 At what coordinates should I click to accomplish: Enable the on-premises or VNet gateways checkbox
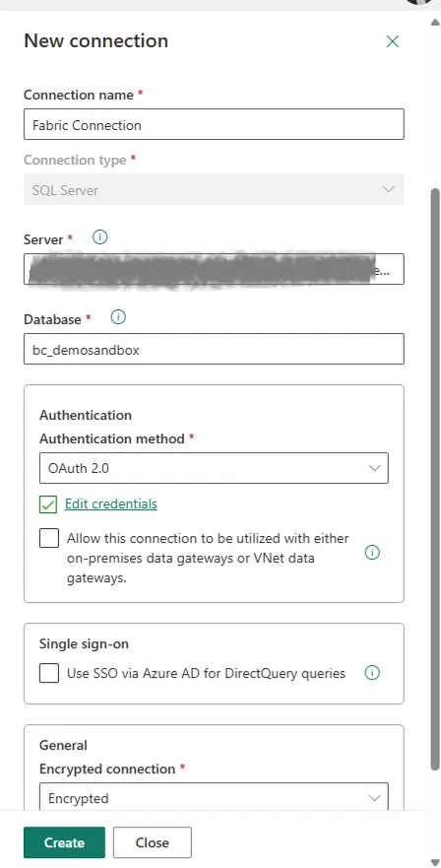(49, 539)
